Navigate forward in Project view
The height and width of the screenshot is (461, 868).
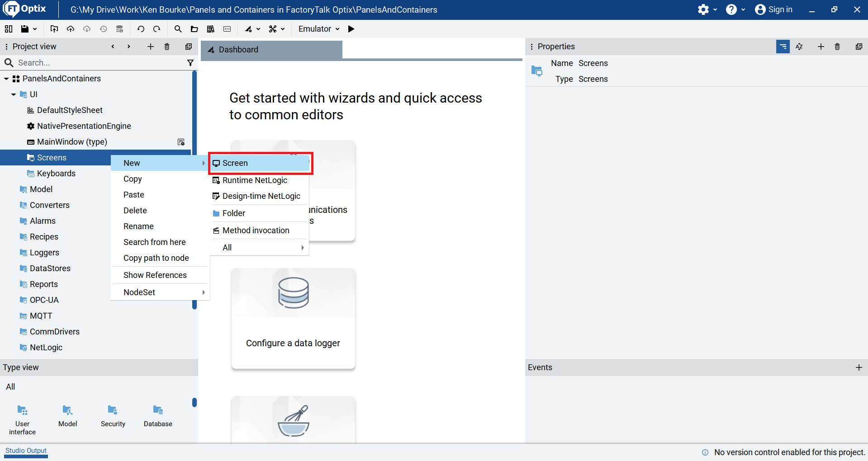tap(129, 47)
